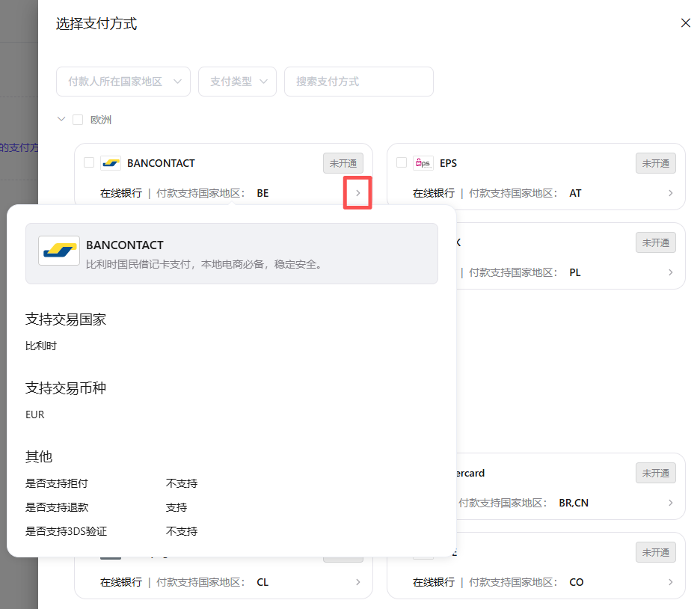Click the 比利时 country value

click(x=41, y=346)
